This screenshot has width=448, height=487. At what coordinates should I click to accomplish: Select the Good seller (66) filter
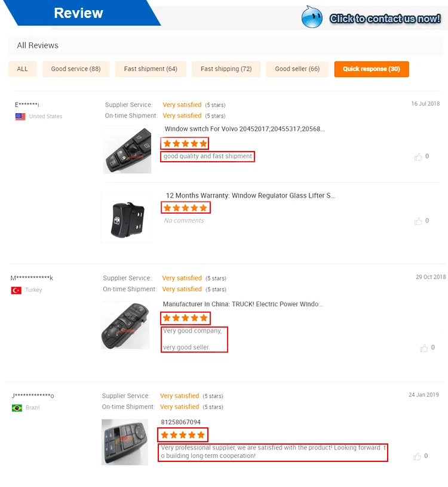[x=297, y=69]
